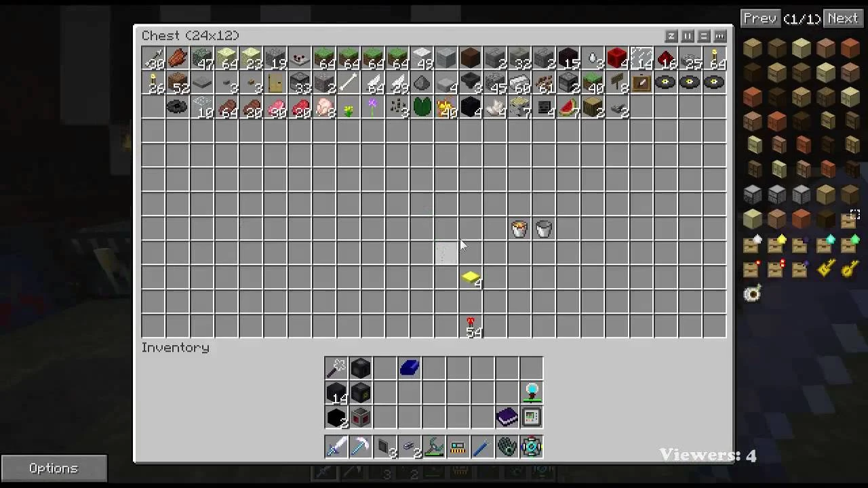Image resolution: width=868 pixels, height=488 pixels.
Task: Take the obsidian stack of 15
Action: pos(568,59)
